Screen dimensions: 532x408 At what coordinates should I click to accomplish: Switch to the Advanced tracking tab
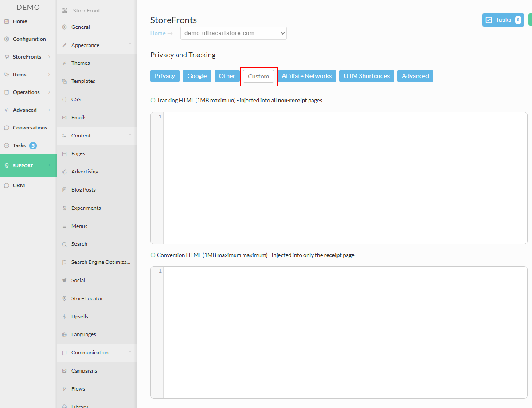pos(415,76)
